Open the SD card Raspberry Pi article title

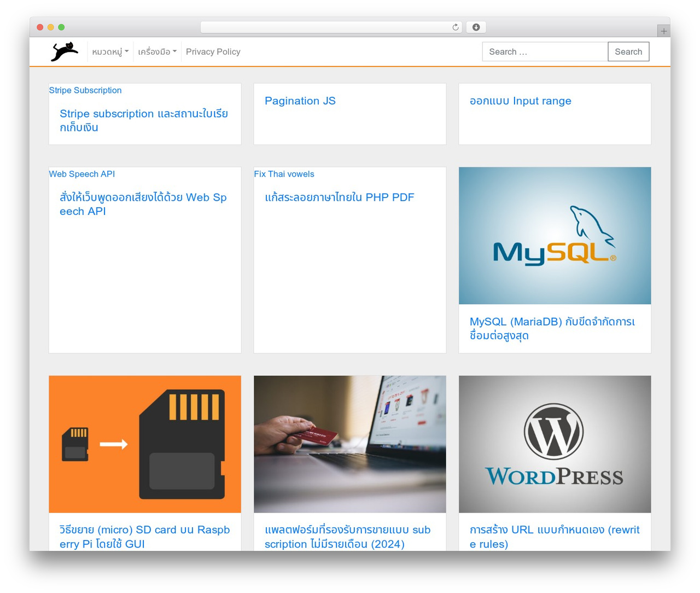145,537
